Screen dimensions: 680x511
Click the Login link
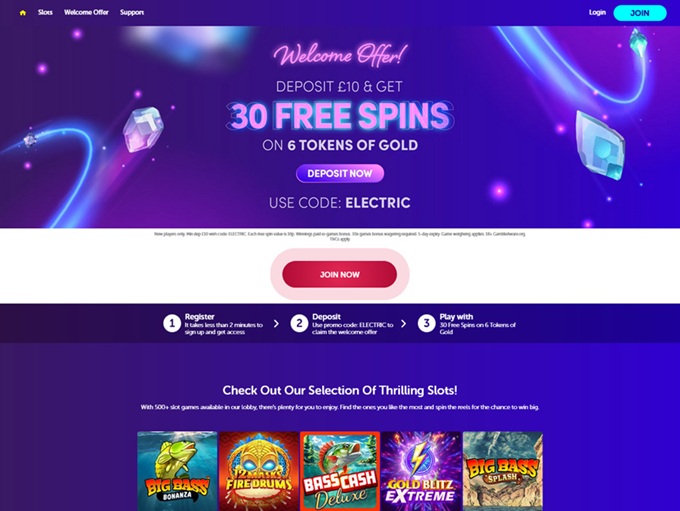tap(597, 12)
